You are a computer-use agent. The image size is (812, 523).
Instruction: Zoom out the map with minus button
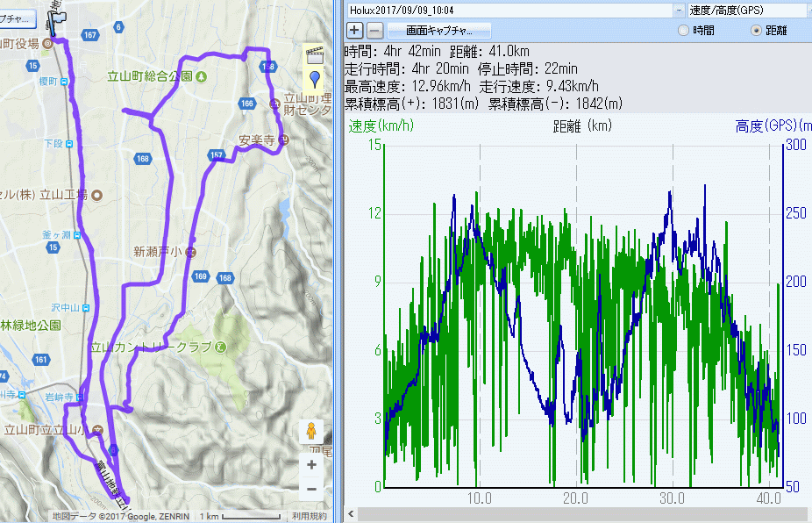point(311,489)
